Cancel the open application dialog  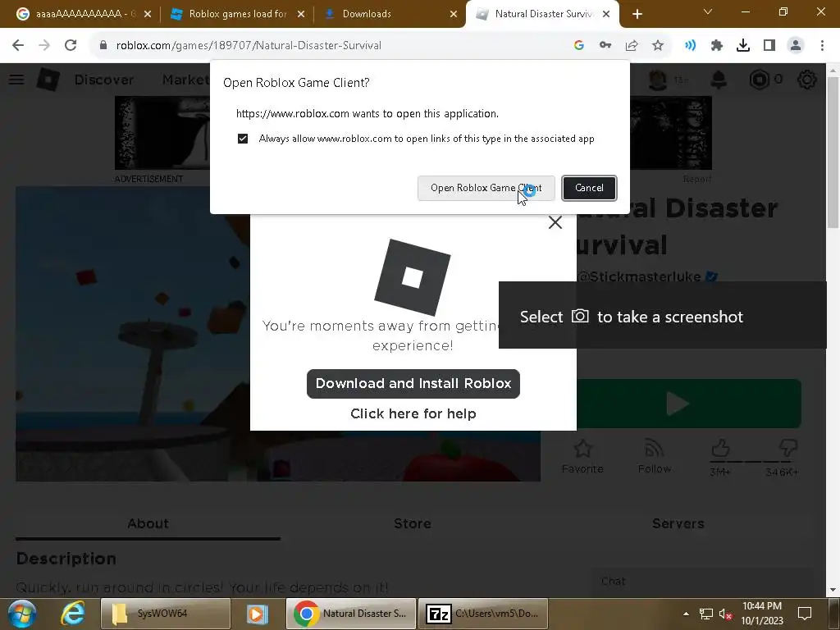[x=589, y=188]
